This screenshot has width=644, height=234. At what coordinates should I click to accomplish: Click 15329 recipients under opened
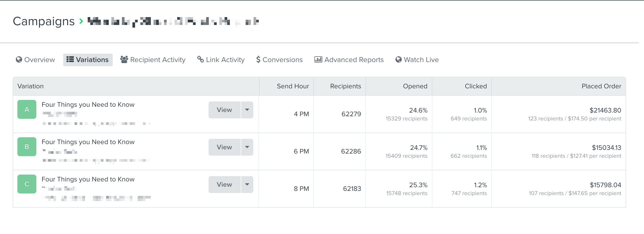tap(407, 119)
